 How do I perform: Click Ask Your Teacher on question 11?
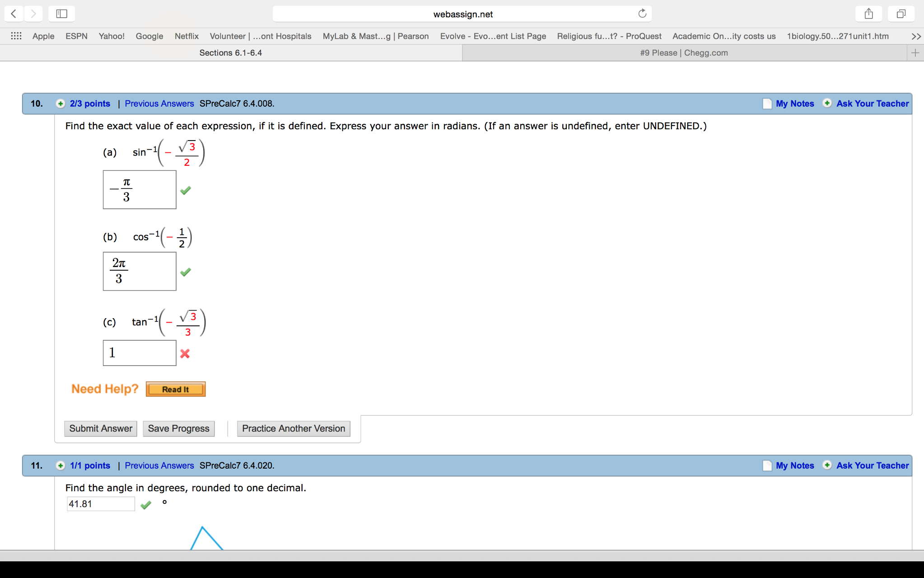[x=872, y=465]
